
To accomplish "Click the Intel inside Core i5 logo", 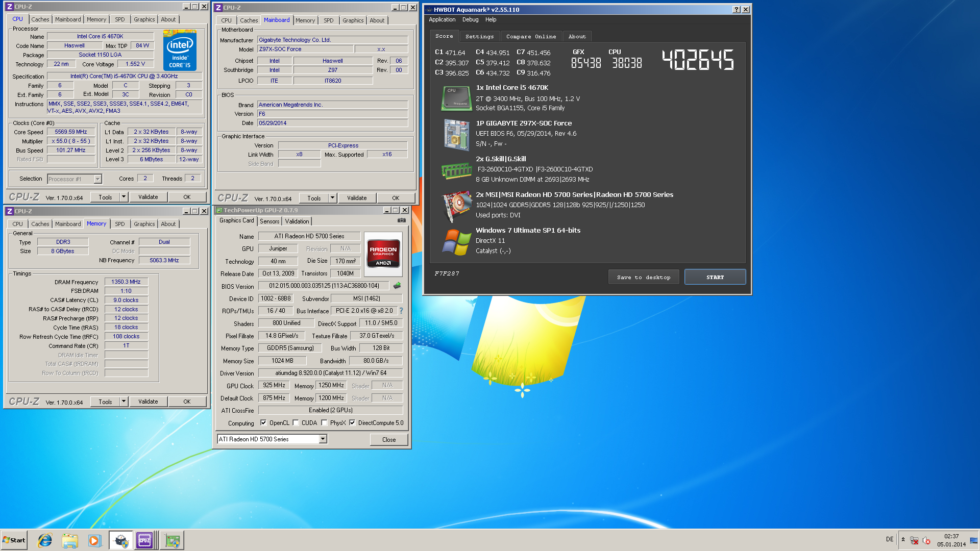I will (180, 50).
